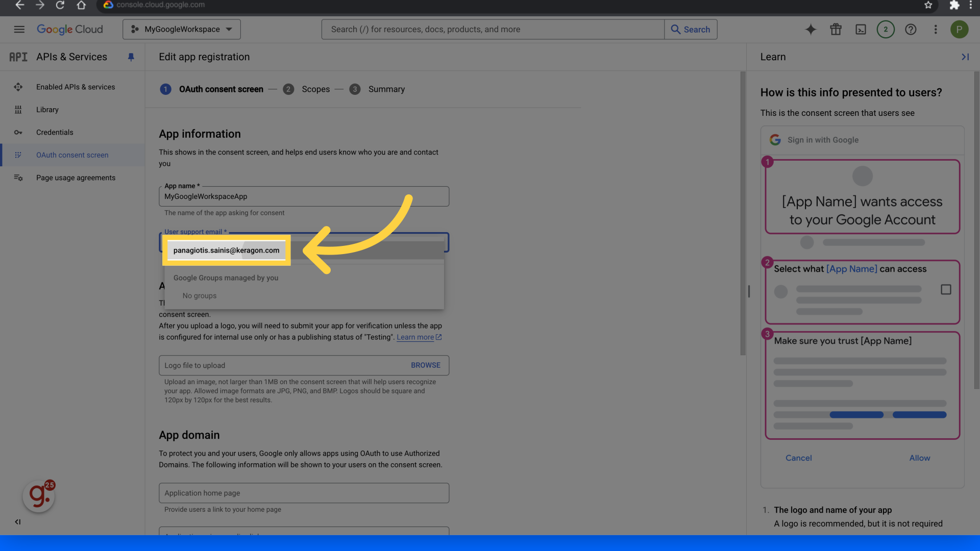This screenshot has height=551, width=980.
Task: Open the account avatar P
Action: 959,29
